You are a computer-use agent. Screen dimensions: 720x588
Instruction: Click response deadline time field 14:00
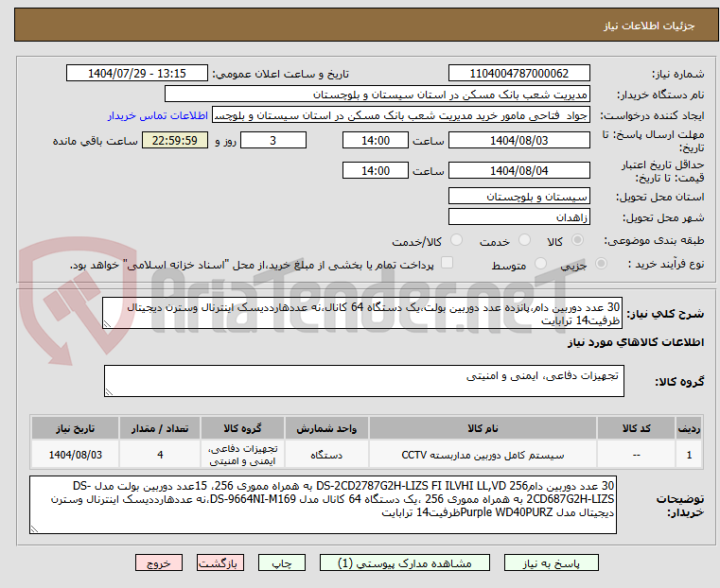[x=376, y=140]
